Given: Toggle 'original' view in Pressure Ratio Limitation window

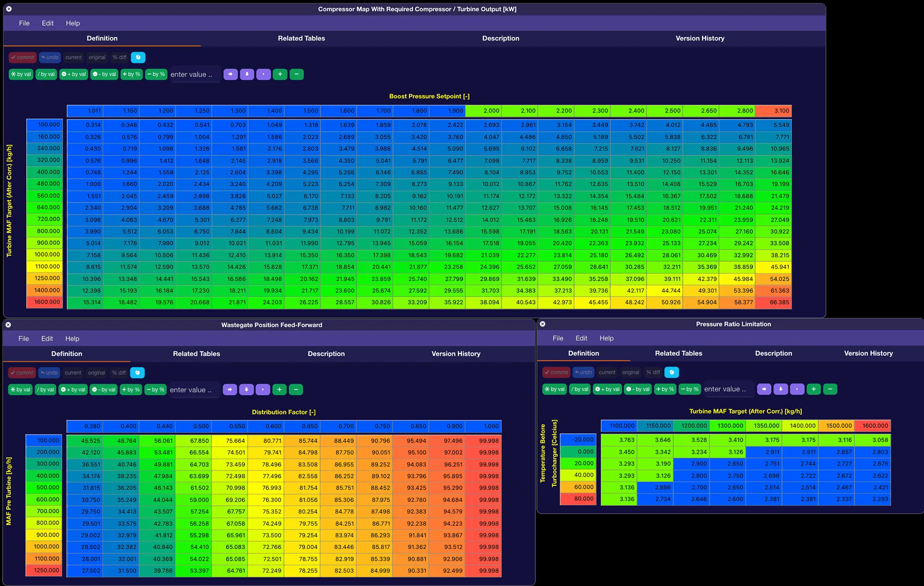Looking at the screenshot, I should (631, 372).
